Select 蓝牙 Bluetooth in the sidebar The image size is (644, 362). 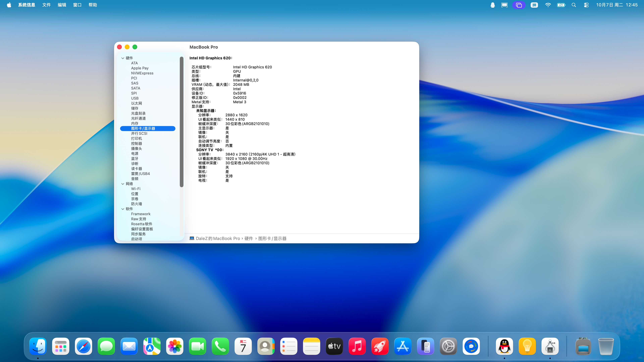coord(135,158)
